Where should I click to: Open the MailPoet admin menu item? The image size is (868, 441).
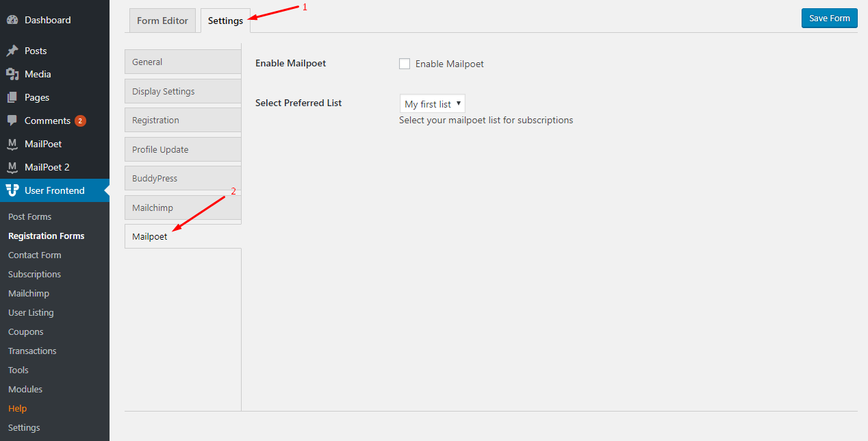[x=55, y=144]
